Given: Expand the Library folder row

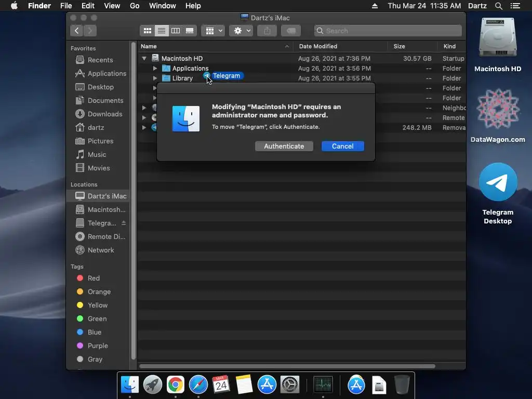Looking at the screenshot, I should point(155,78).
